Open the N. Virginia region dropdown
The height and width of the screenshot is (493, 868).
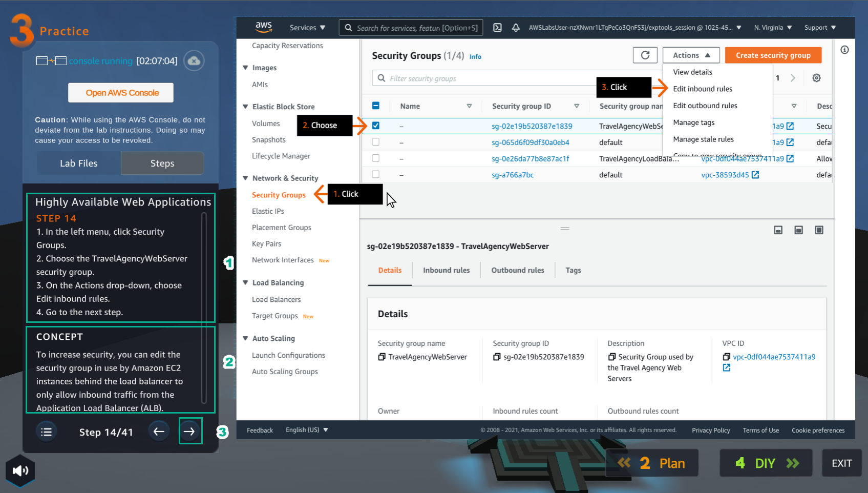(773, 28)
